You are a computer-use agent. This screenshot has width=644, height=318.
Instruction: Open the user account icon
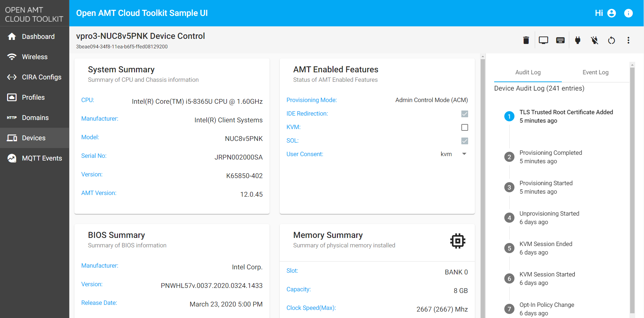[612, 13]
